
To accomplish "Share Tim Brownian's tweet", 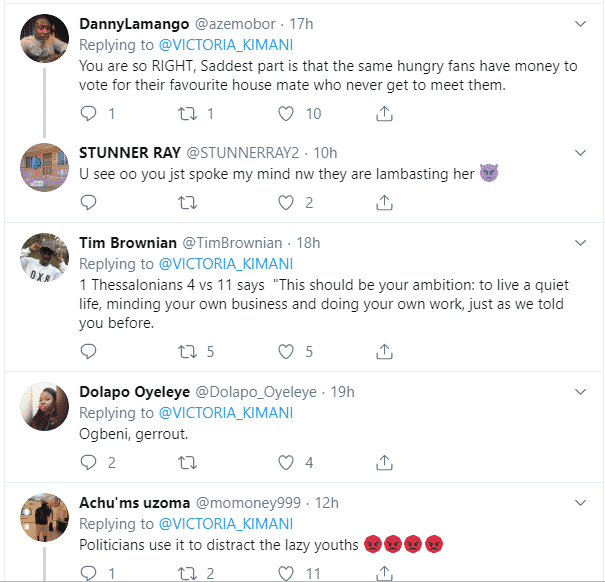I will pos(384,351).
